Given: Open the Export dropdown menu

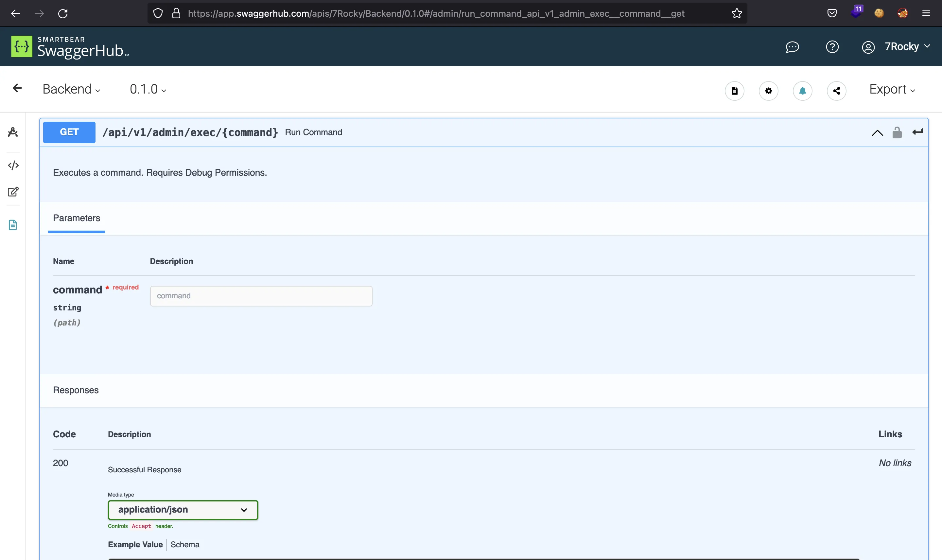Looking at the screenshot, I should click(x=892, y=89).
